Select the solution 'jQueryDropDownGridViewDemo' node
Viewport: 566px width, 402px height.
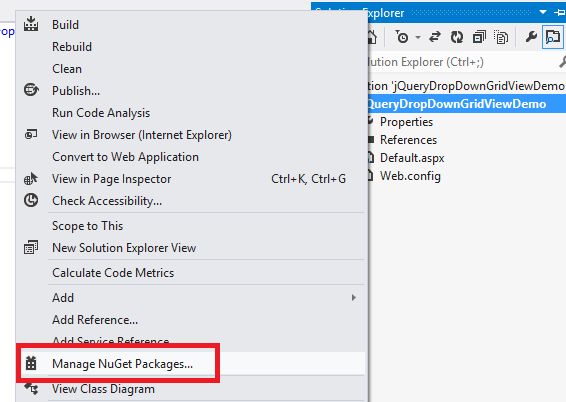click(466, 86)
